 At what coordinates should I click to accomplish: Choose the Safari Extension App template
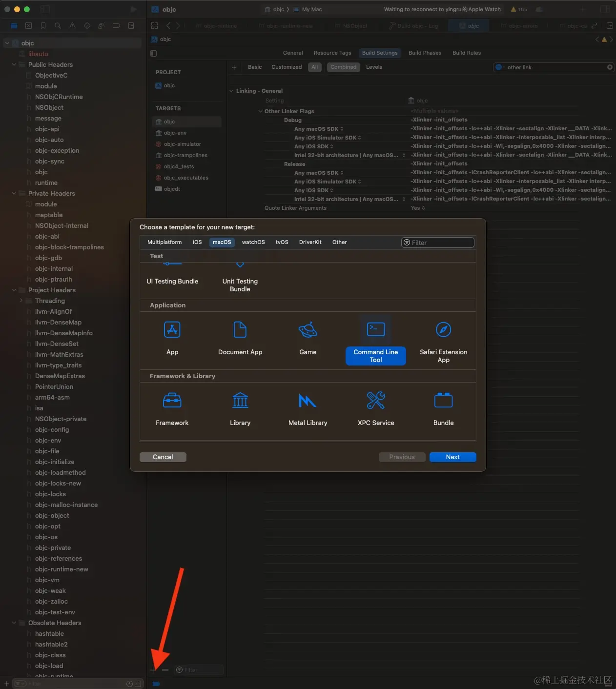pos(443,342)
